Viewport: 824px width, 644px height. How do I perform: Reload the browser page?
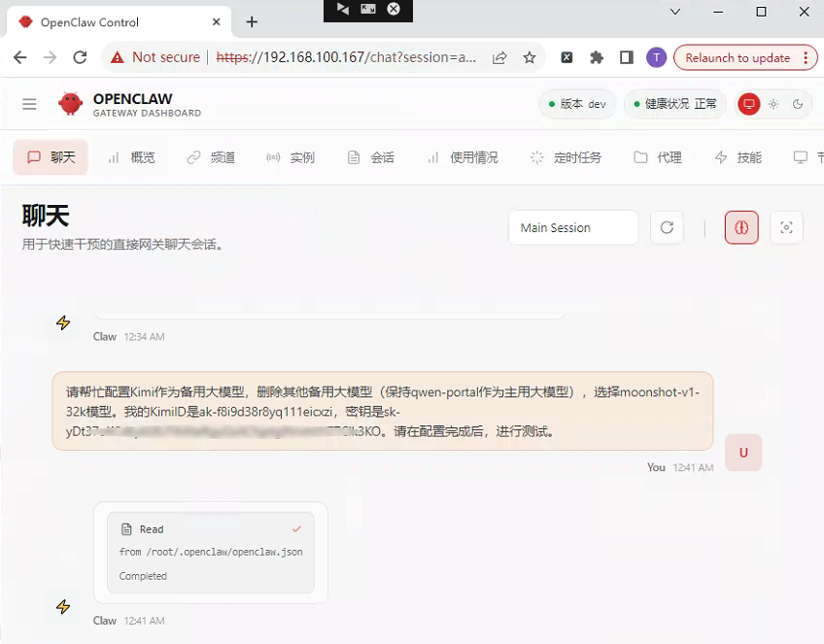(x=80, y=57)
